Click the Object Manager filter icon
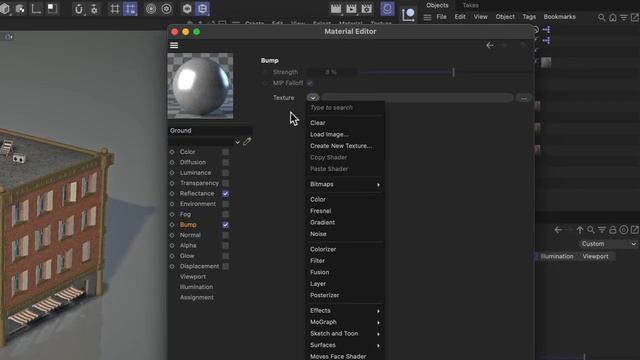This screenshot has height=360, width=640. [624, 17]
